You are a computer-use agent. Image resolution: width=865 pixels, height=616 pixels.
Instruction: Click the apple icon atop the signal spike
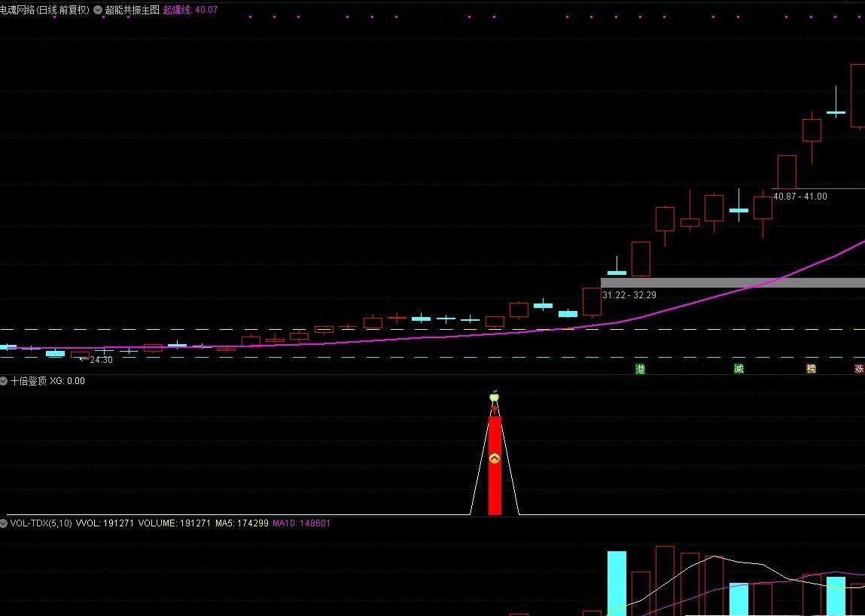point(495,395)
